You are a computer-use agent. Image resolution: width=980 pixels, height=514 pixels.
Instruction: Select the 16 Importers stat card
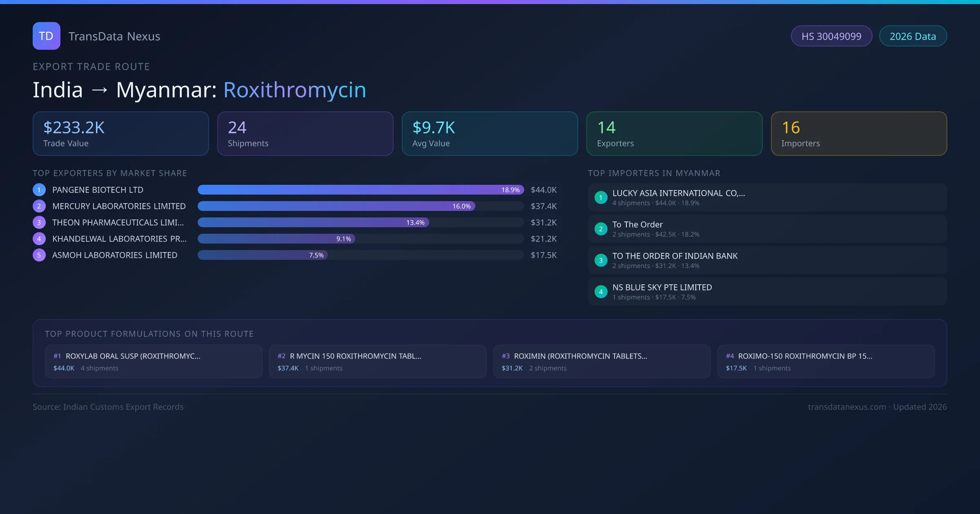pyautogui.click(x=859, y=133)
